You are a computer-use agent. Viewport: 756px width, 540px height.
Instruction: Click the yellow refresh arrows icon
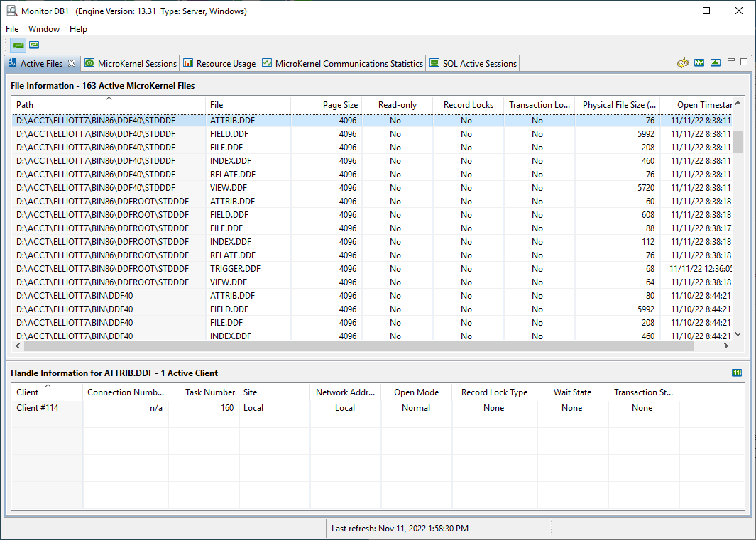tap(683, 63)
